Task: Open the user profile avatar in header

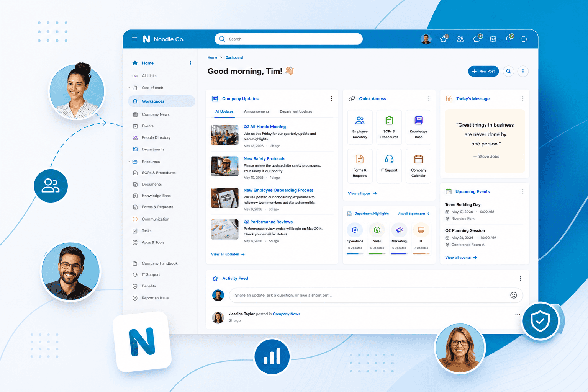Action: pos(426,39)
